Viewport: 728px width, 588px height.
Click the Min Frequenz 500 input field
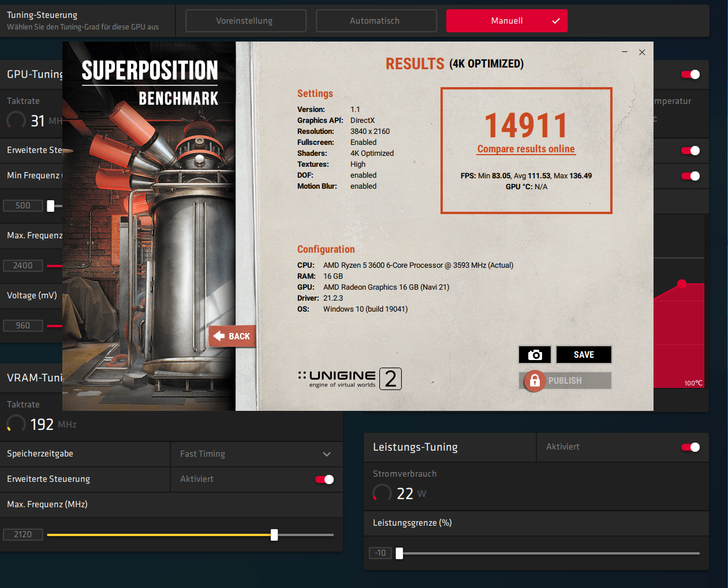(x=23, y=206)
